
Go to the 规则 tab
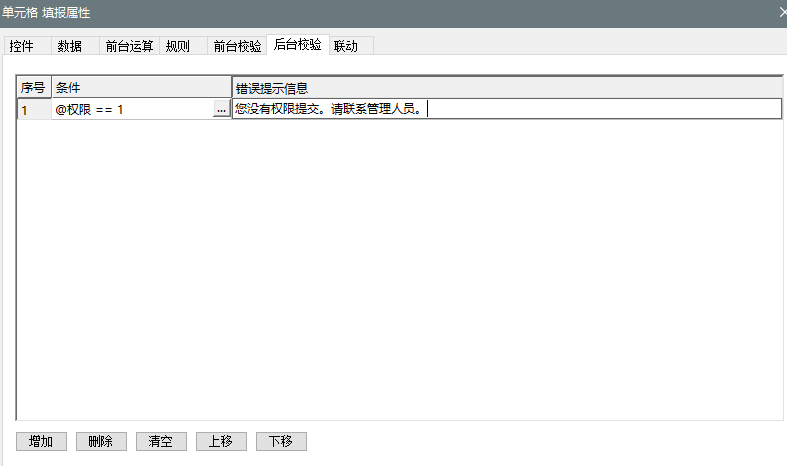178,46
